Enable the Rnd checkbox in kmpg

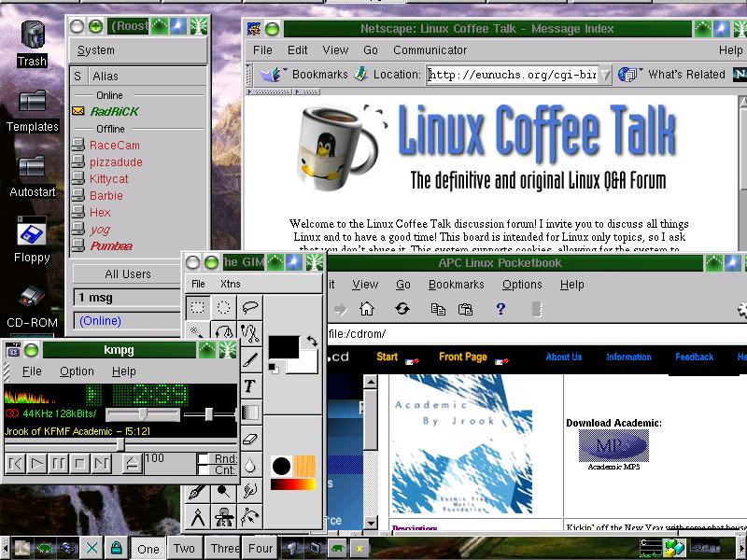point(203,459)
